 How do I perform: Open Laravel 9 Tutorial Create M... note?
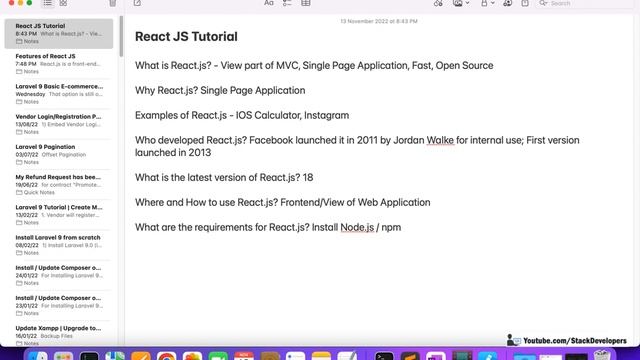tap(59, 215)
